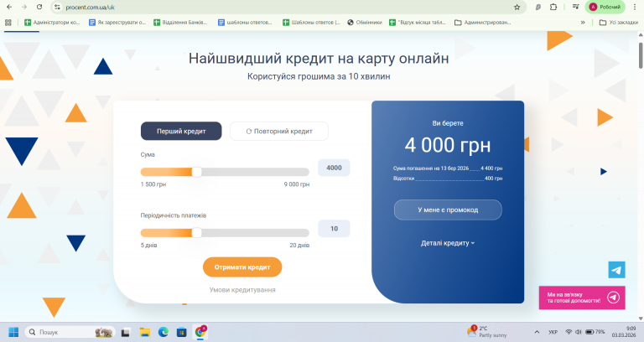Click the Отримати кредит button

(242, 267)
